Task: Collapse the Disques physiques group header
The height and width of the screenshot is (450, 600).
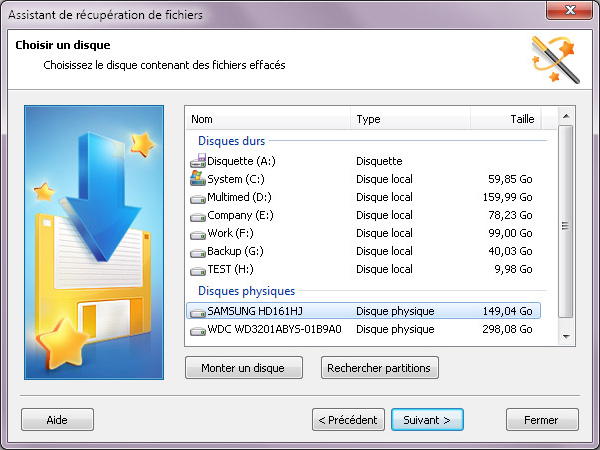Action: (246, 291)
